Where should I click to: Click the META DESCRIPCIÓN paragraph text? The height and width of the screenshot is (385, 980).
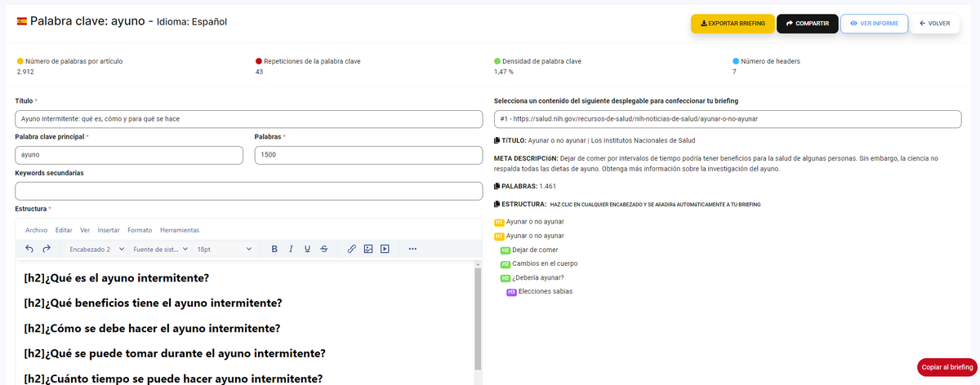[716, 163]
